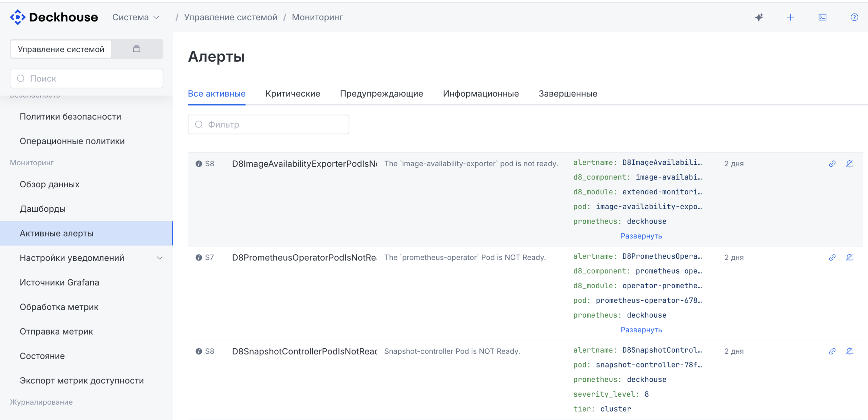Viewport: 868px width, 420px height.
Task: Open Управление системой breadcrumb link
Action: pos(231,17)
